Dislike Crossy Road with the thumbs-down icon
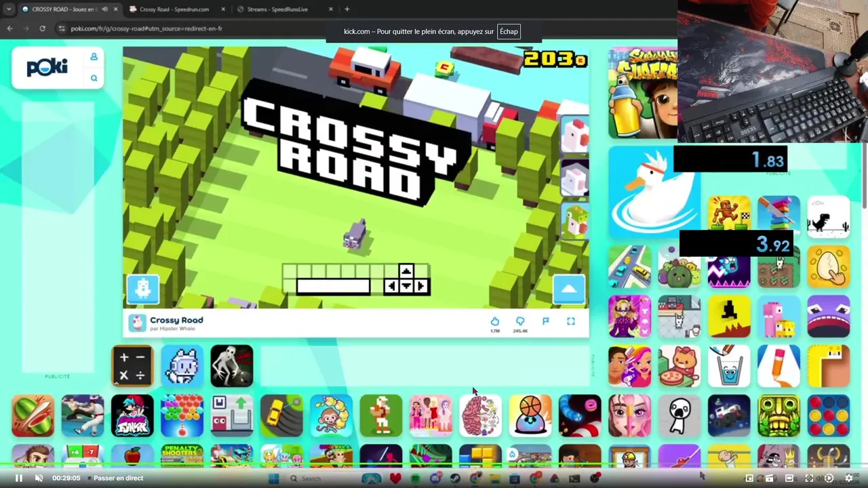 pos(520,321)
